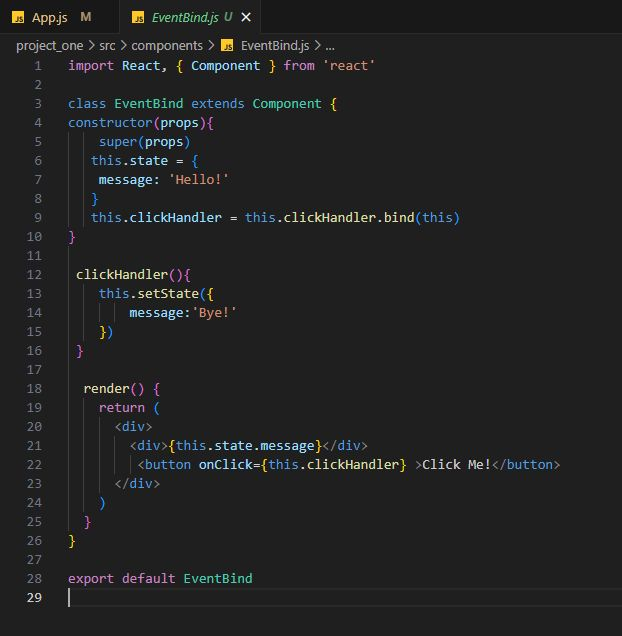Click line number 12 in the gutter
The width and height of the screenshot is (622, 636).
34,275
